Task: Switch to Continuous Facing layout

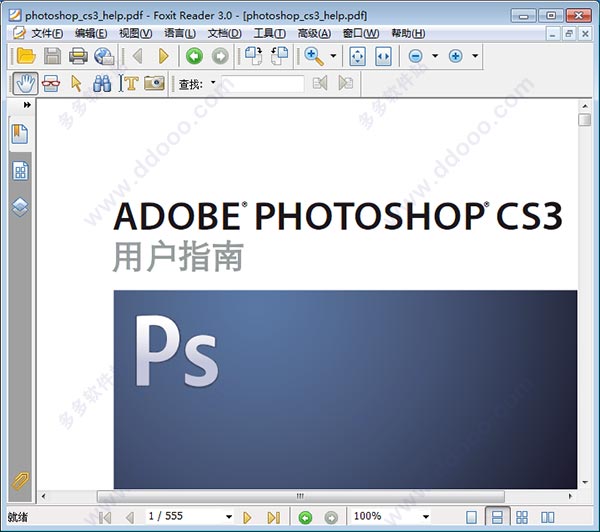Action: coord(522,517)
